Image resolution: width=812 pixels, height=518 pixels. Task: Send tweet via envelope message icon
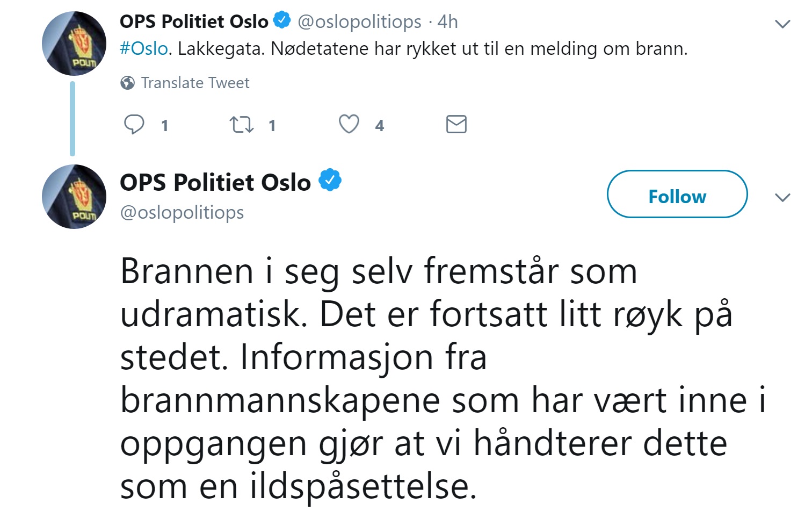click(x=456, y=125)
